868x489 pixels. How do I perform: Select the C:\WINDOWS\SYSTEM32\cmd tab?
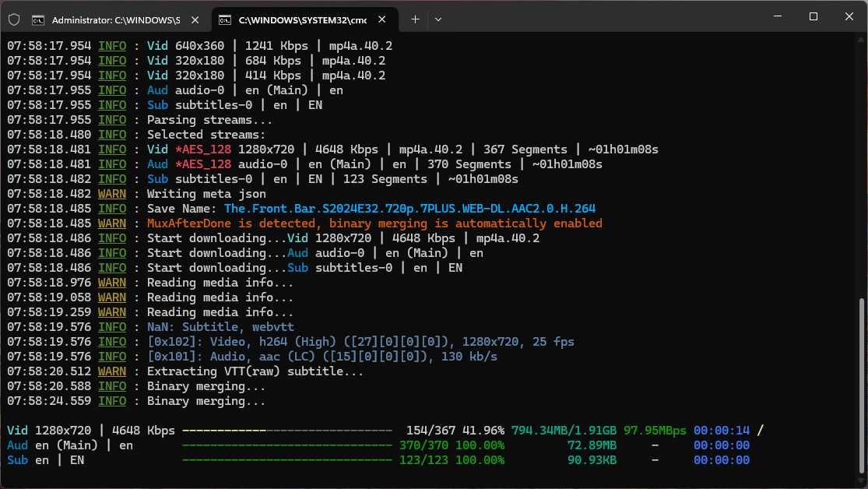(x=304, y=19)
